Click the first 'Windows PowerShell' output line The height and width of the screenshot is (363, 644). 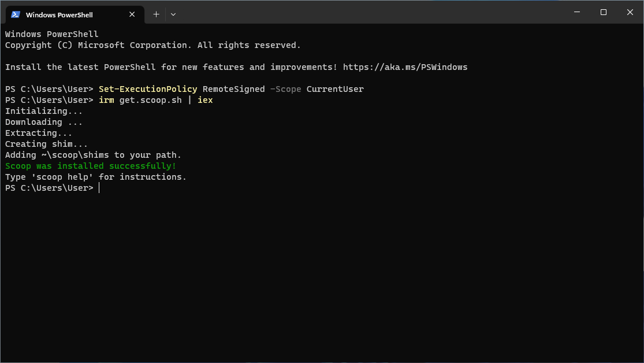pyautogui.click(x=52, y=34)
